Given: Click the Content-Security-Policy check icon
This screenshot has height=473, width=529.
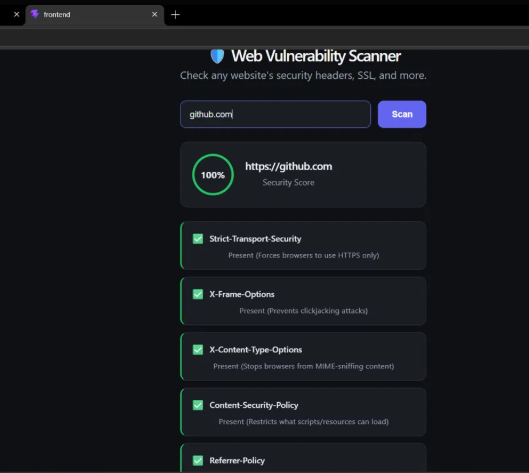Looking at the screenshot, I should coord(198,405).
